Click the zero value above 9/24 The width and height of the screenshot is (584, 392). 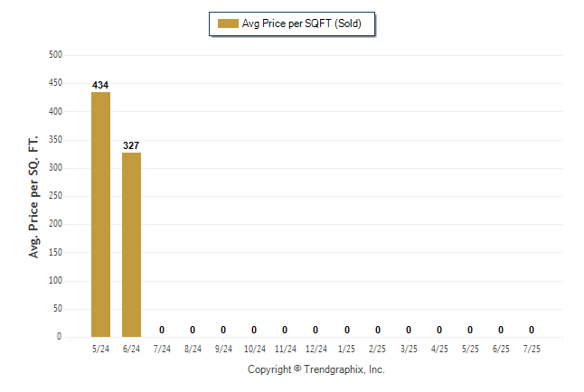[223, 330]
